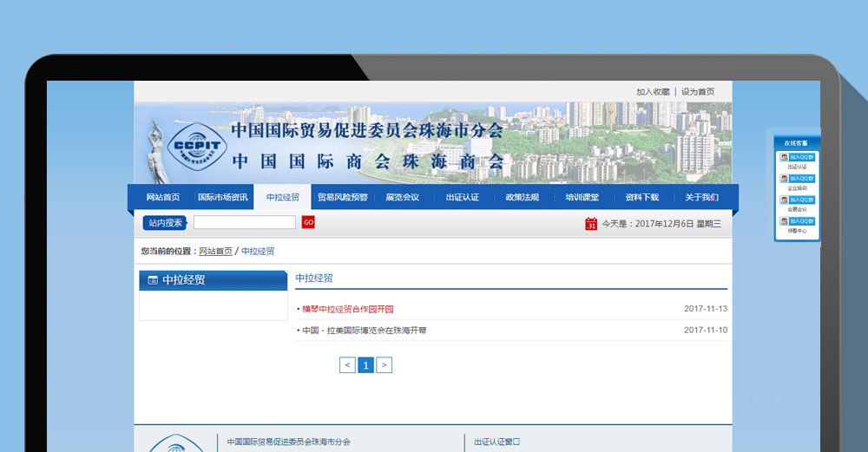Go to the next page with >
This screenshot has height=452, width=868.
pyautogui.click(x=385, y=365)
